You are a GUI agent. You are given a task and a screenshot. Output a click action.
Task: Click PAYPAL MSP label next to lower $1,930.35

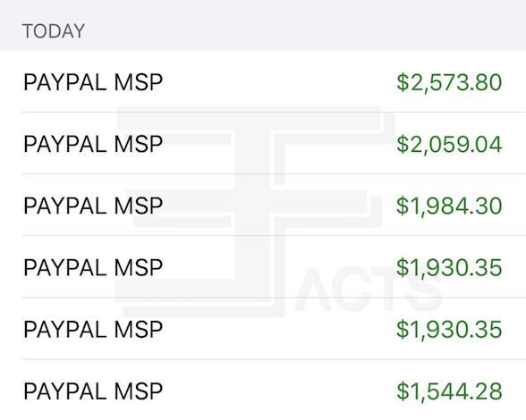click(x=93, y=329)
